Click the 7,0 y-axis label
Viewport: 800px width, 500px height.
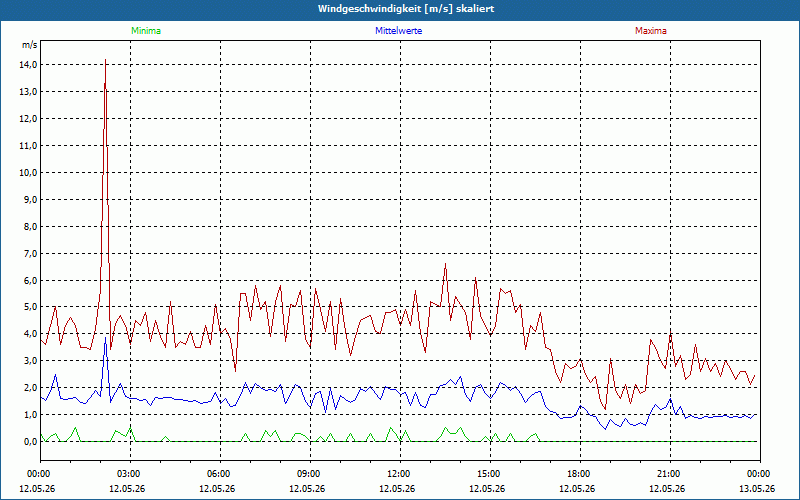click(x=31, y=254)
